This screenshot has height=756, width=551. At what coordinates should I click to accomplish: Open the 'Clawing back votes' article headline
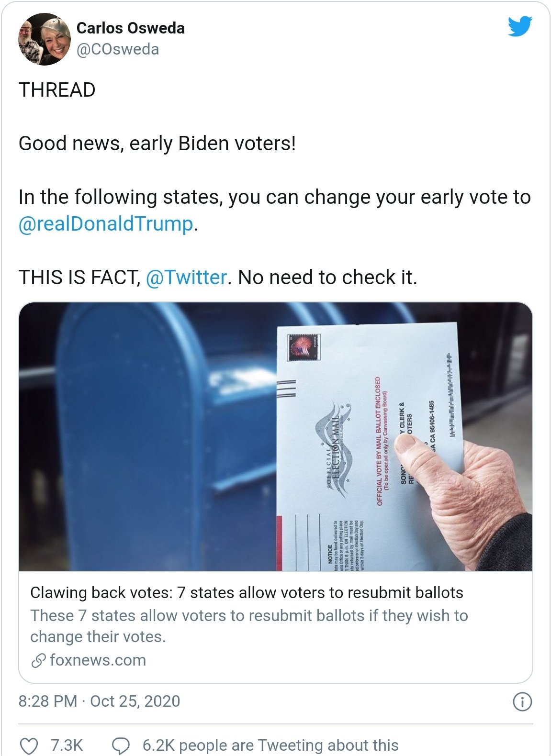point(247,593)
